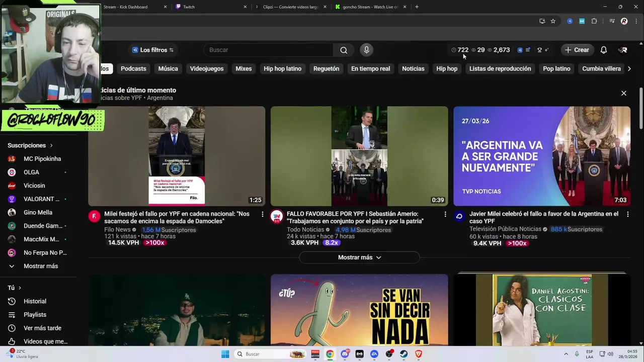Select the Hip hop latino chip

283,68
